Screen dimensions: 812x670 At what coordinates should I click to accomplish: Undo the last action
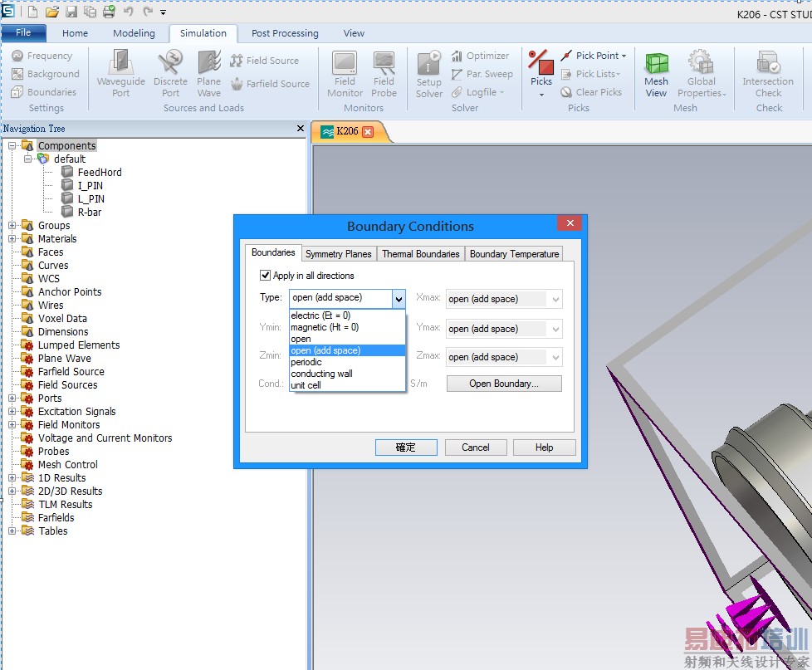coord(129,12)
